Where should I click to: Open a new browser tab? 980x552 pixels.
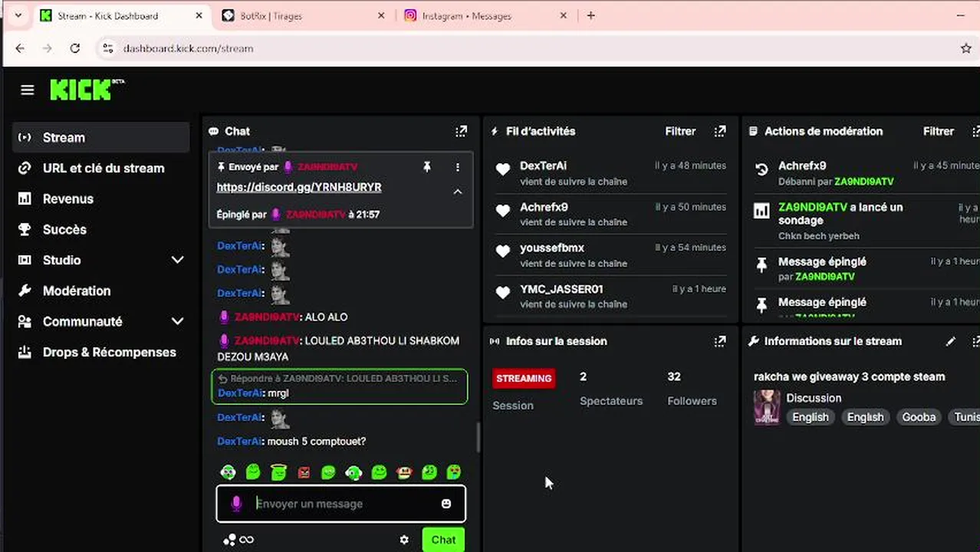coord(590,15)
